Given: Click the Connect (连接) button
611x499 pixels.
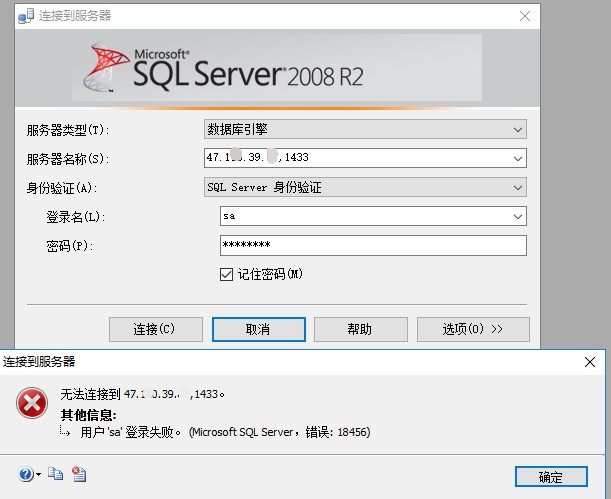Looking at the screenshot, I should pyautogui.click(x=156, y=330).
